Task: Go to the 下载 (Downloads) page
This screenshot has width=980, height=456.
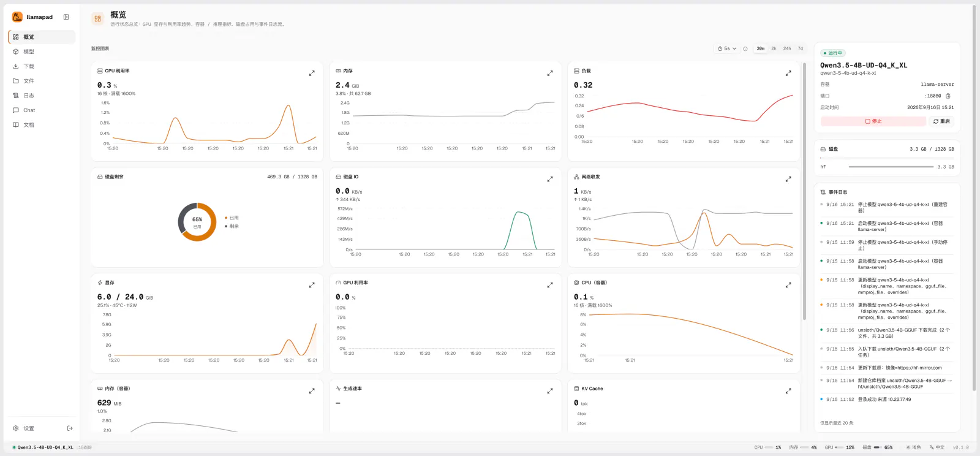Action: point(42,66)
